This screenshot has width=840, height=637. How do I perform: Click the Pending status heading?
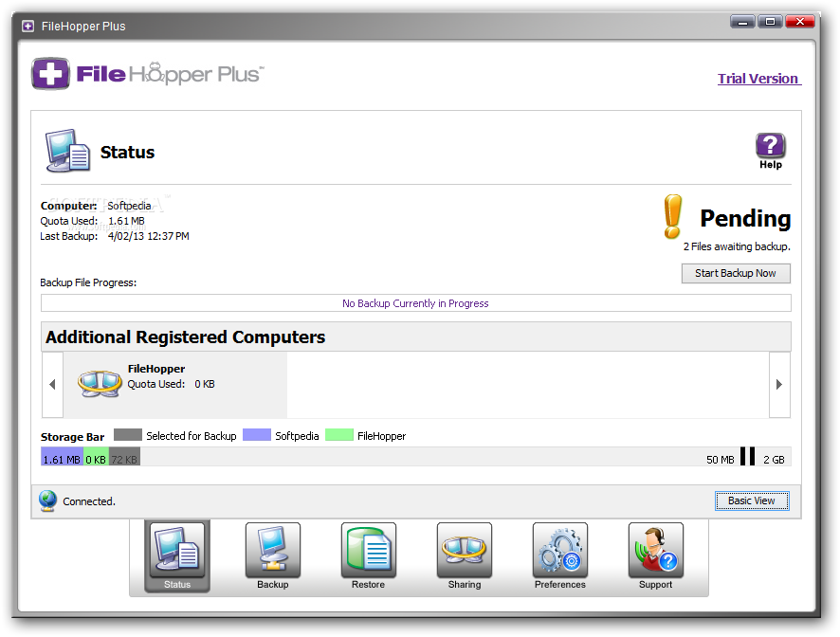pyautogui.click(x=745, y=219)
